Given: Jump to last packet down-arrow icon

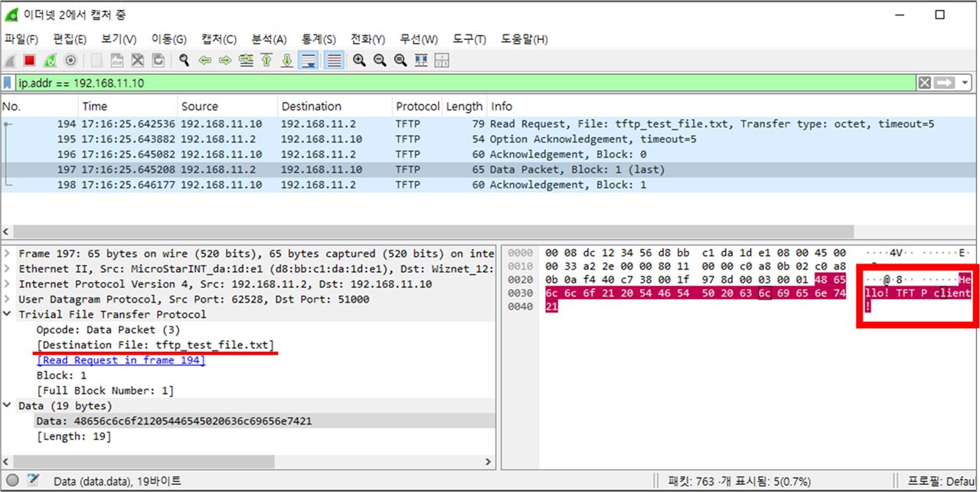Looking at the screenshot, I should coord(287,61).
